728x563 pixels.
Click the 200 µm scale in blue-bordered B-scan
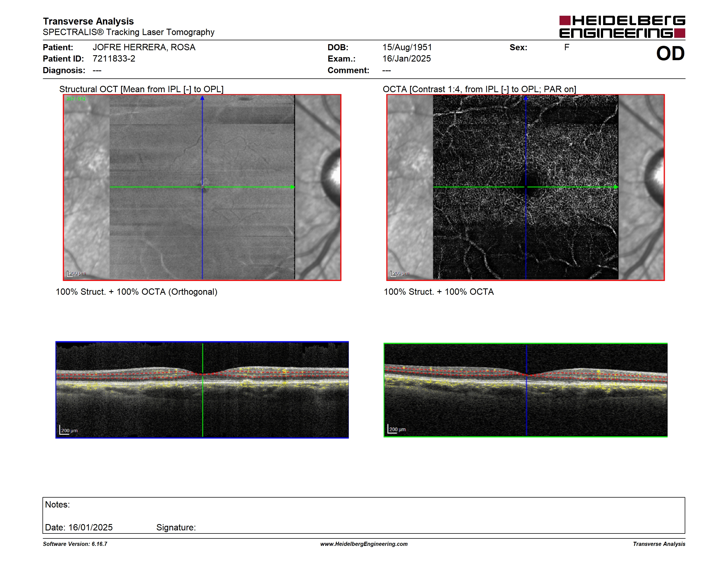[68, 430]
